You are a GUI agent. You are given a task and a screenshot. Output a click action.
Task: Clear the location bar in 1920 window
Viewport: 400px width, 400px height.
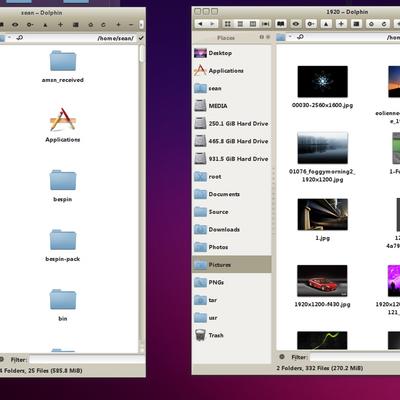(x=300, y=37)
